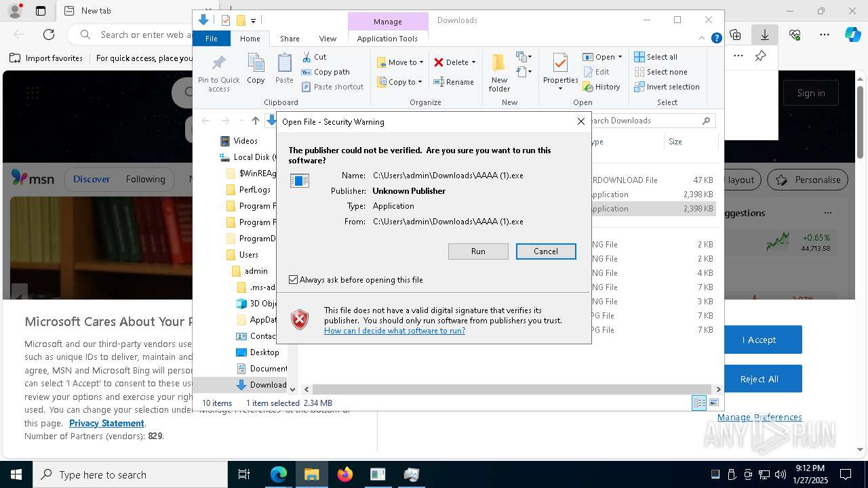Open the Edge settings ellipsis menu
Image resolution: width=868 pixels, height=488 pixels.
(x=825, y=35)
